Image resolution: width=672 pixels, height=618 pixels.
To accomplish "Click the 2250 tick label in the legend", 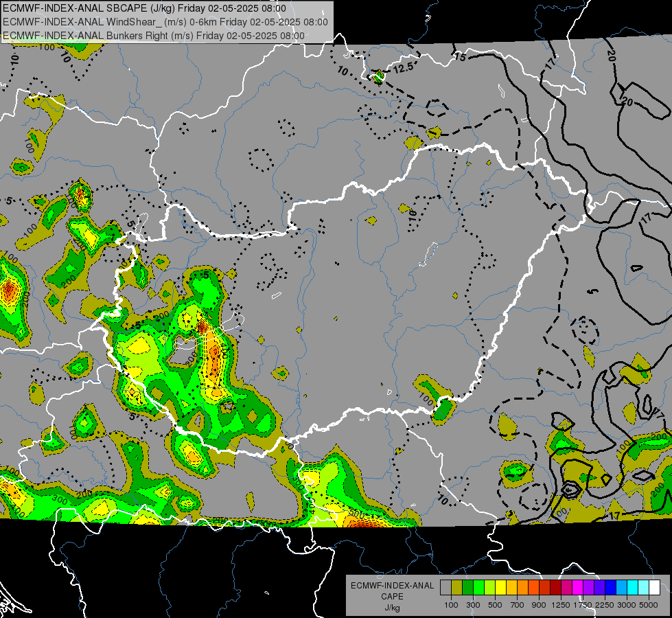I will pyautogui.click(x=604, y=605).
